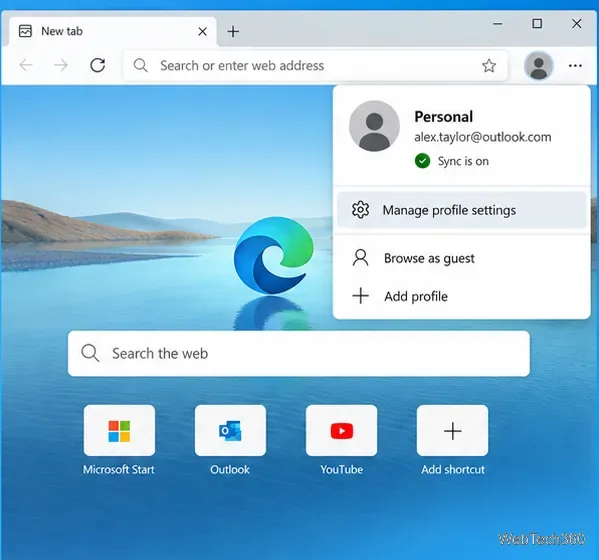Image resolution: width=599 pixels, height=560 pixels.
Task: Click the magnifier icon in address bar
Action: click(x=140, y=66)
